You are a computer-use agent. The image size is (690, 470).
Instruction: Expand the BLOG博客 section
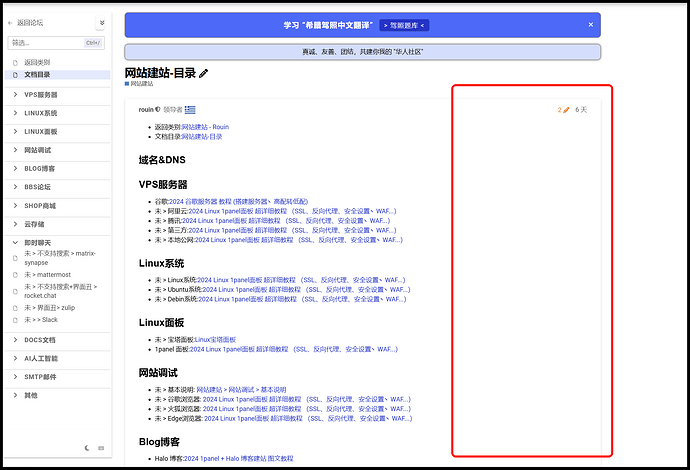40,169
